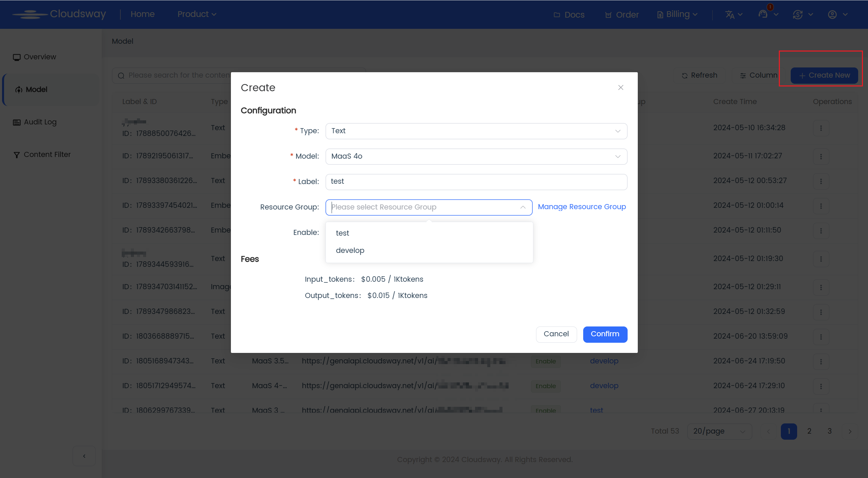This screenshot has height=478, width=868.
Task: Open row options for 2024-05-10 entry
Action: click(x=821, y=128)
